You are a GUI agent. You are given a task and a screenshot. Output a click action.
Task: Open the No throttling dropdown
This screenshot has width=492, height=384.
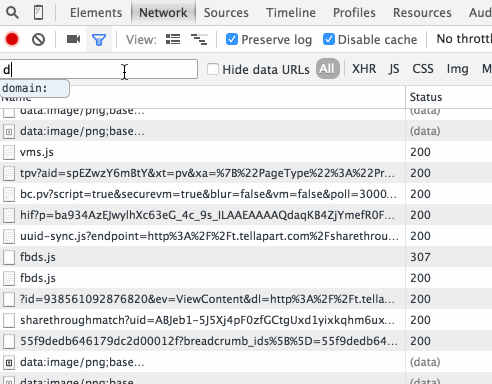click(464, 39)
